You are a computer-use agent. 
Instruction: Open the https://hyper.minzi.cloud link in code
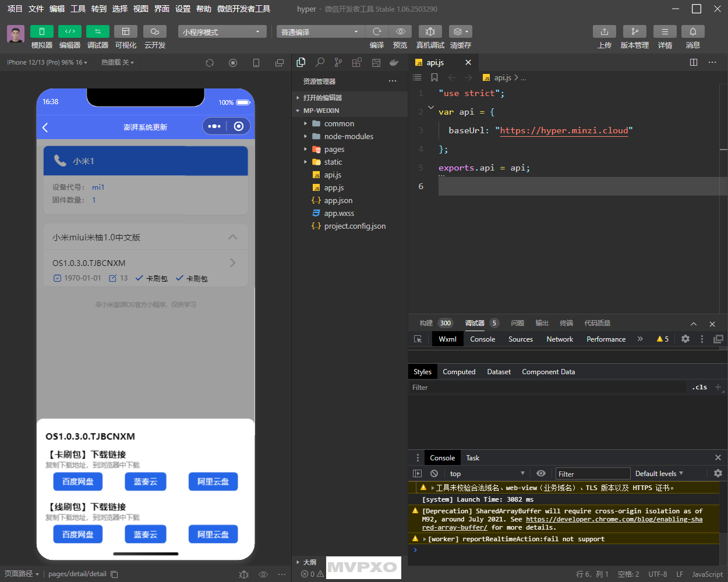[x=564, y=130]
